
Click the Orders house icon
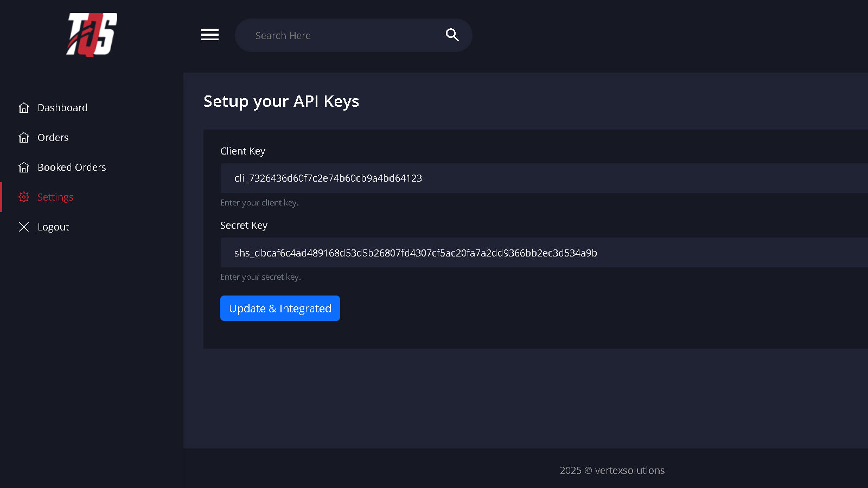[x=24, y=137]
